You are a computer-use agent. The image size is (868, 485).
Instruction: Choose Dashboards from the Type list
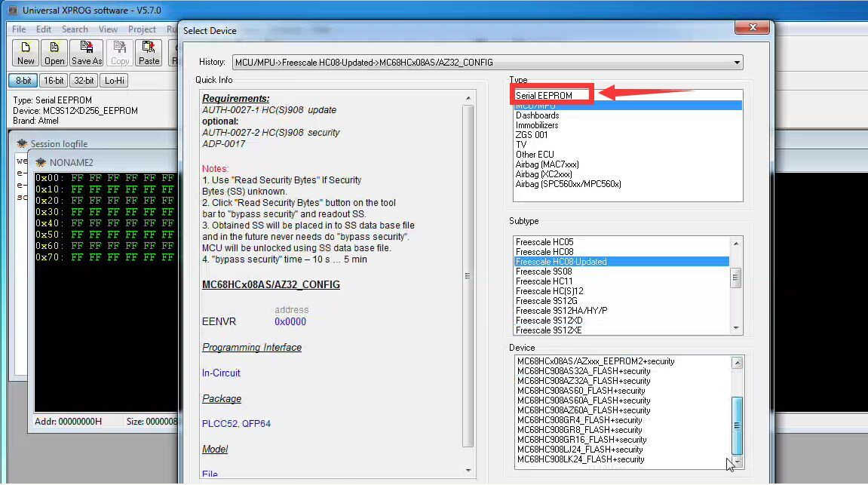[x=537, y=115]
